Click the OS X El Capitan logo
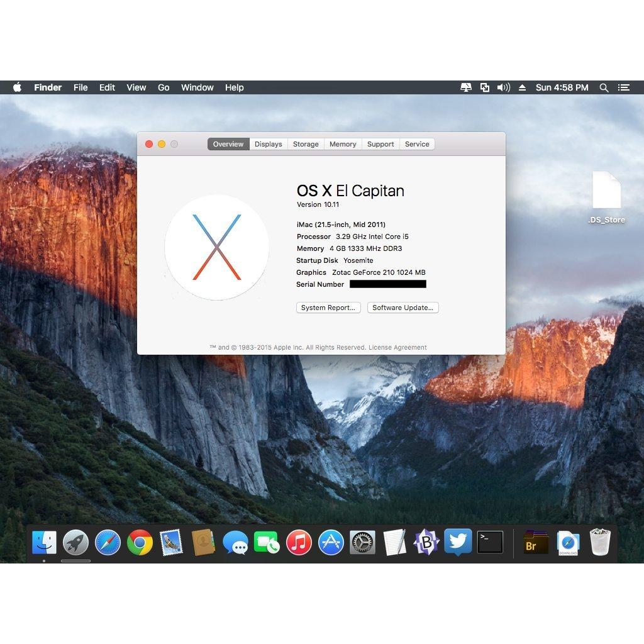The image size is (644, 644). pos(217,247)
